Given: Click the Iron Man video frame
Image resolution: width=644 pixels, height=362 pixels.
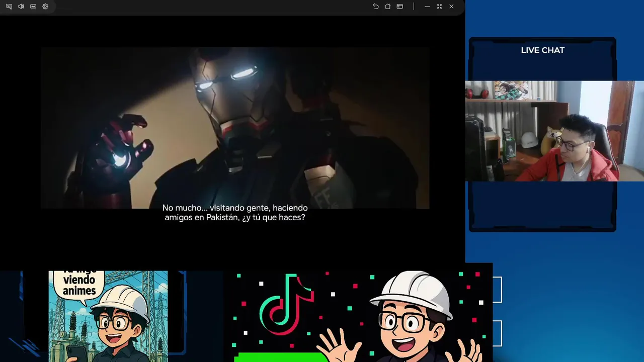Looking at the screenshot, I should pyautogui.click(x=235, y=128).
